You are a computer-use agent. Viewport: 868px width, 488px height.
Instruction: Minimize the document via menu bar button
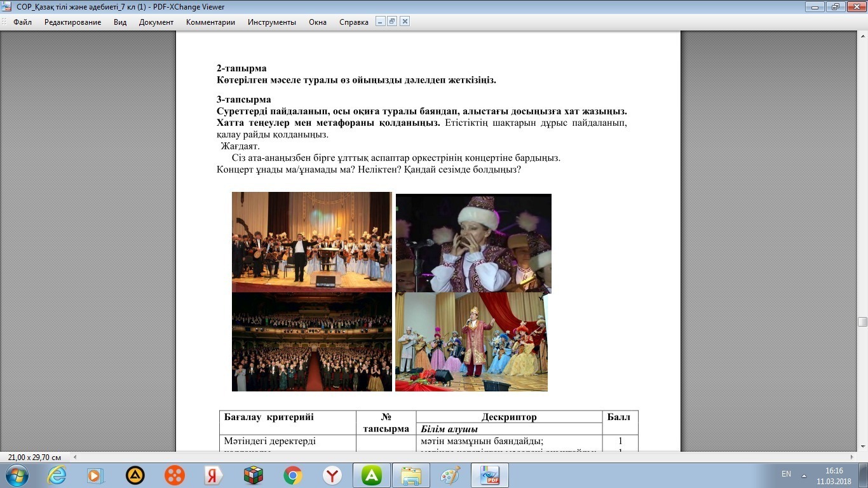click(381, 21)
